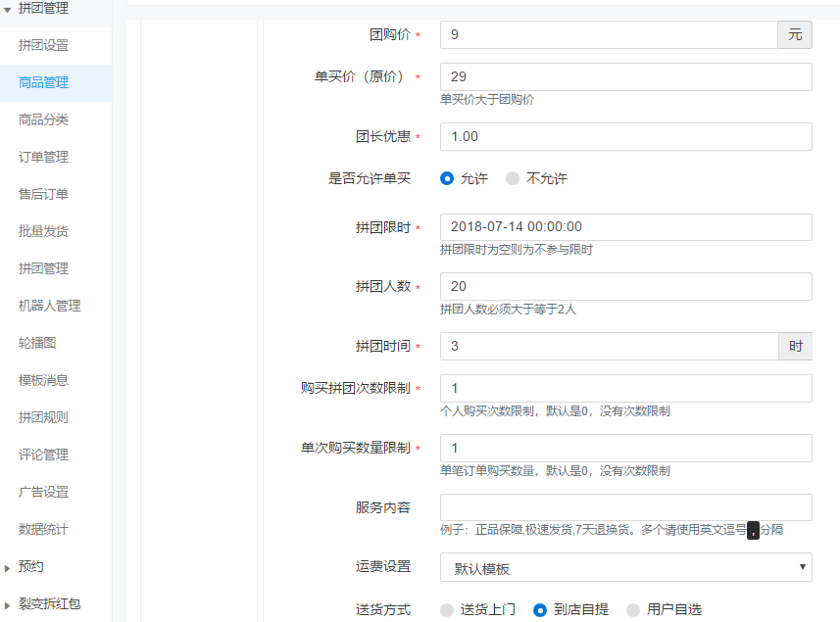
Task: Click the 团长优惠 field showing 1.00
Action: 625,136
